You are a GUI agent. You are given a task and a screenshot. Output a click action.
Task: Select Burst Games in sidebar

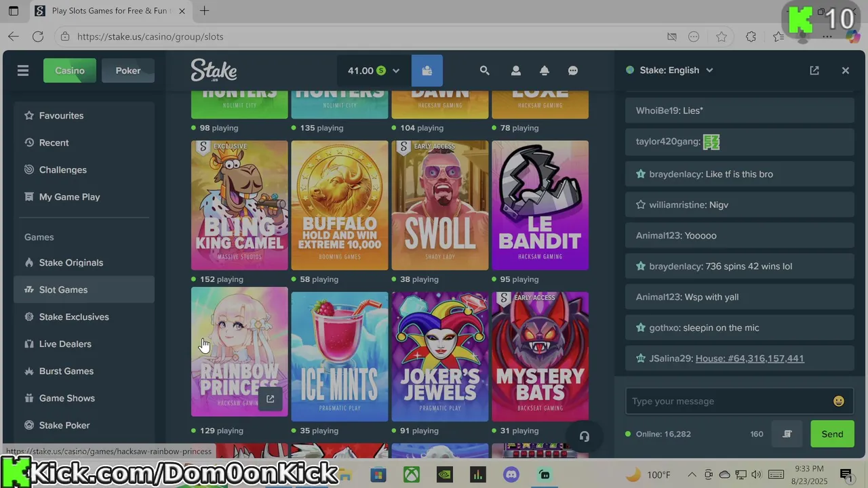coord(84,371)
